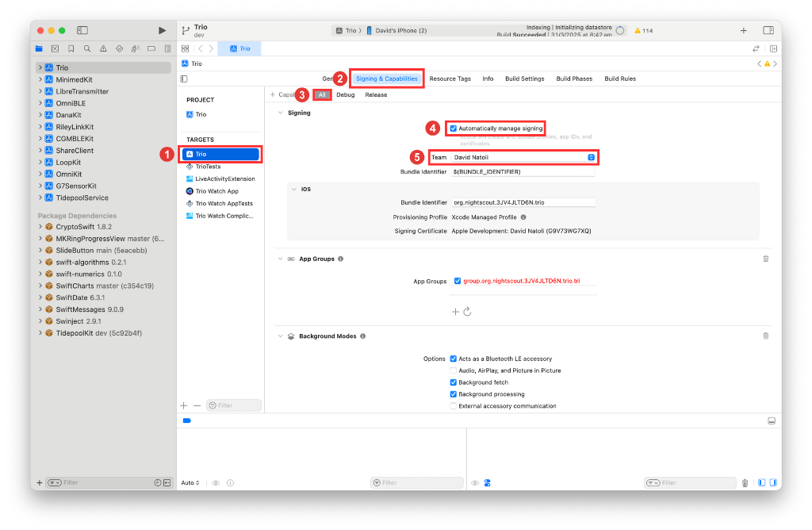The height and width of the screenshot is (530, 812).
Task: Select the LiveActivityExtension target
Action: (x=222, y=179)
